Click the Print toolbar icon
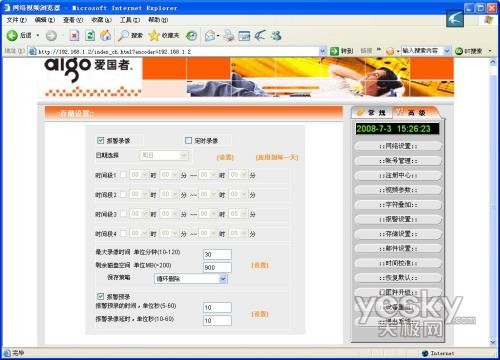 [x=229, y=35]
